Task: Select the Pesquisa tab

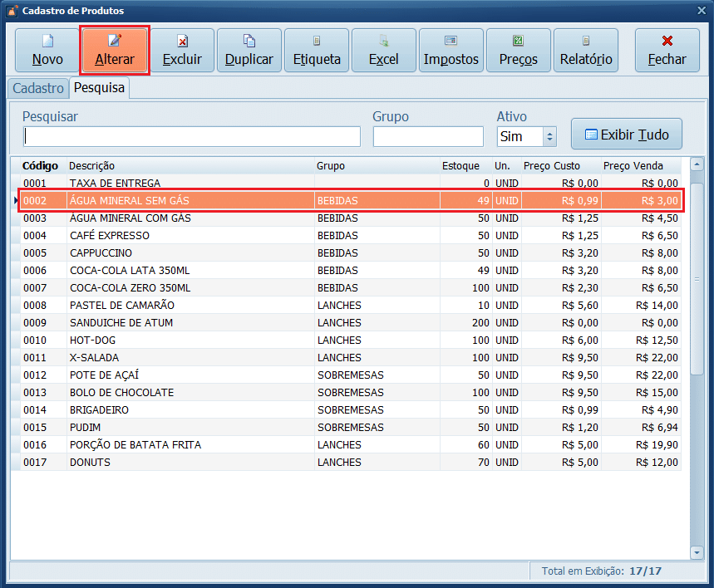Action: pos(99,88)
